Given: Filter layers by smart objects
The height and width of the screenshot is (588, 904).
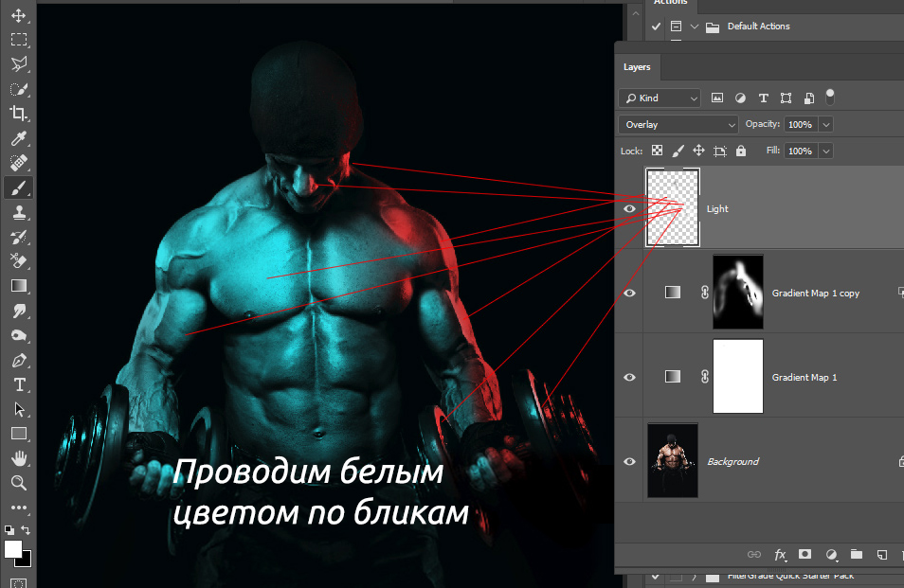Looking at the screenshot, I should [x=809, y=98].
